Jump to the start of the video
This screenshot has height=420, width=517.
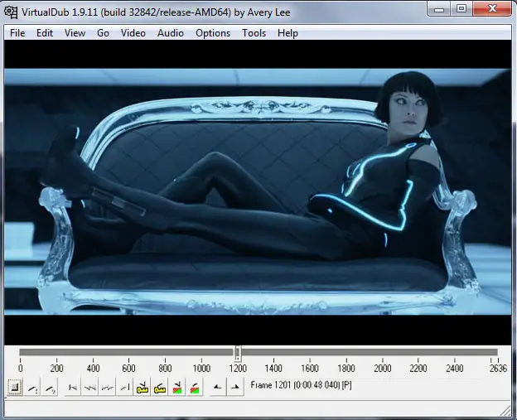coord(72,387)
